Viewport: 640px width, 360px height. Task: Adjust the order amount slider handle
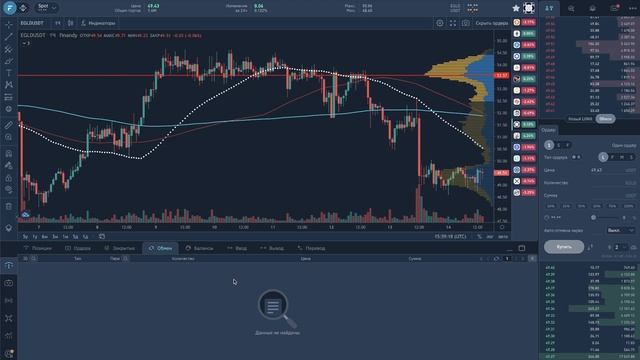point(593,218)
